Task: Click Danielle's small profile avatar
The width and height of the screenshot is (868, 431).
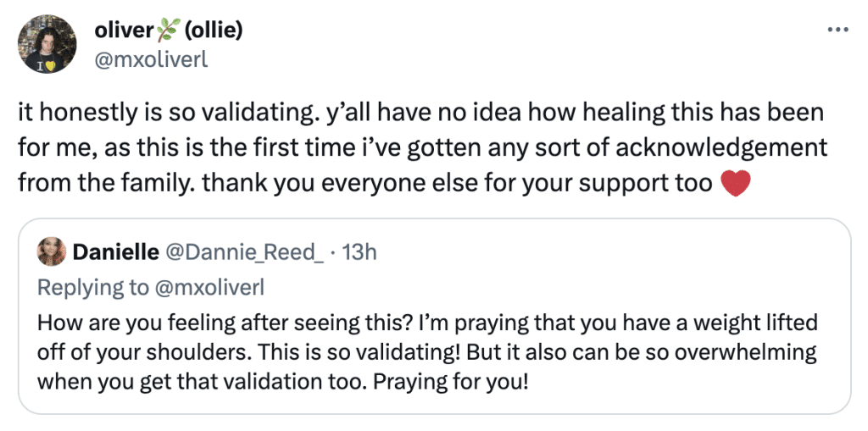Action: (52, 253)
